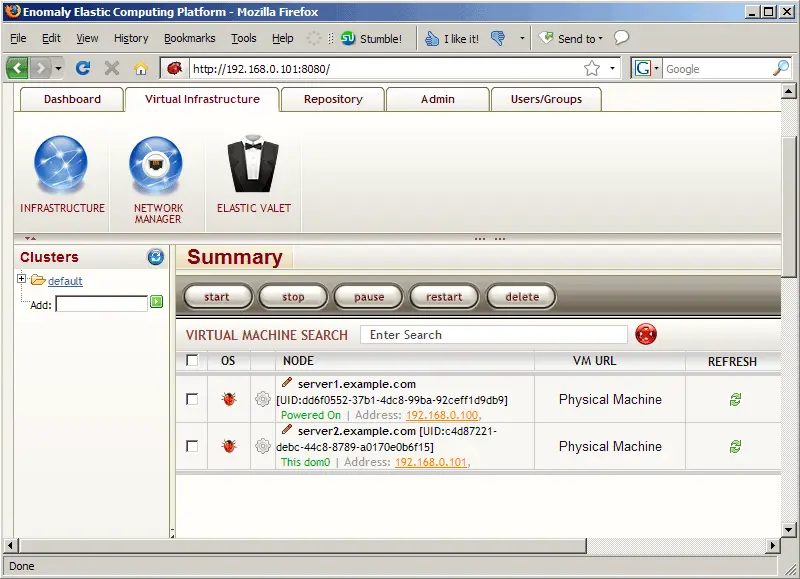
Task: Click the StumbleUpon Stumble! button
Action: click(x=371, y=39)
